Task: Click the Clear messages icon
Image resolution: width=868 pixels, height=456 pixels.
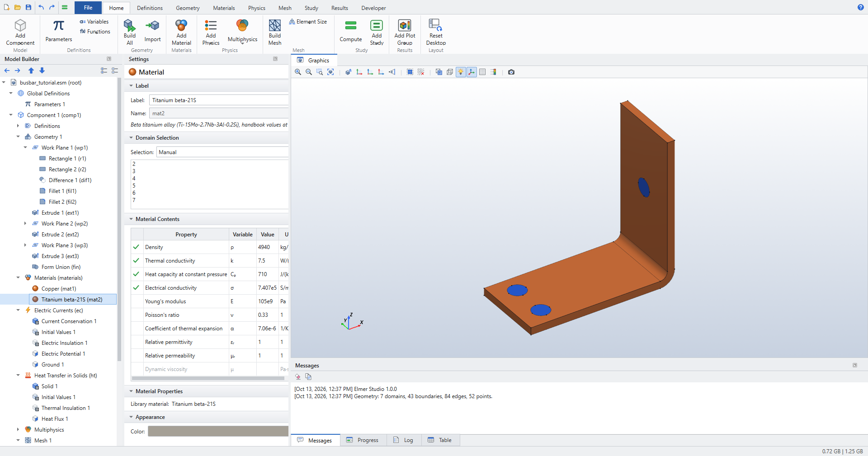Action: (x=298, y=376)
